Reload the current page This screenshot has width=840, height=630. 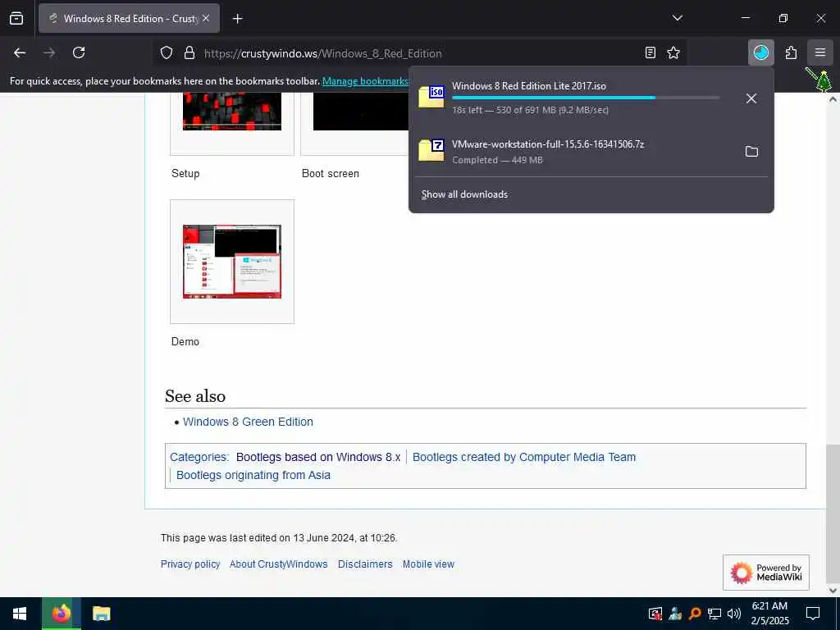79,52
